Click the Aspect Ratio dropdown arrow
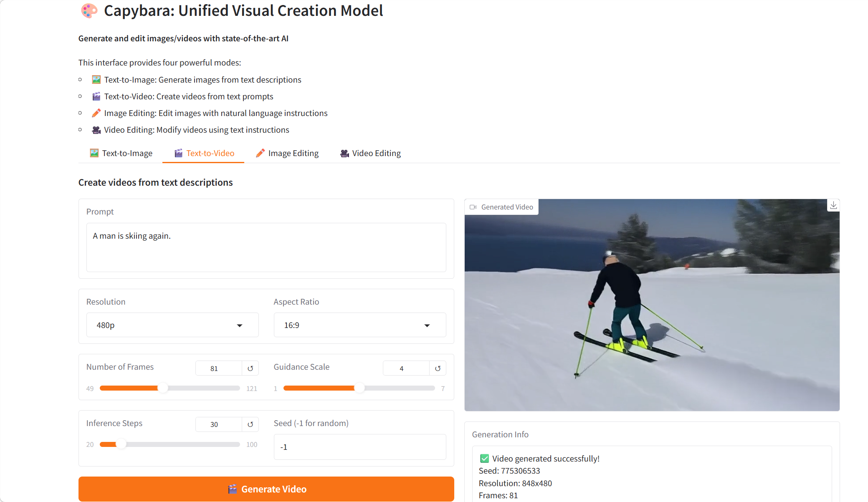868x502 pixels. [427, 325]
